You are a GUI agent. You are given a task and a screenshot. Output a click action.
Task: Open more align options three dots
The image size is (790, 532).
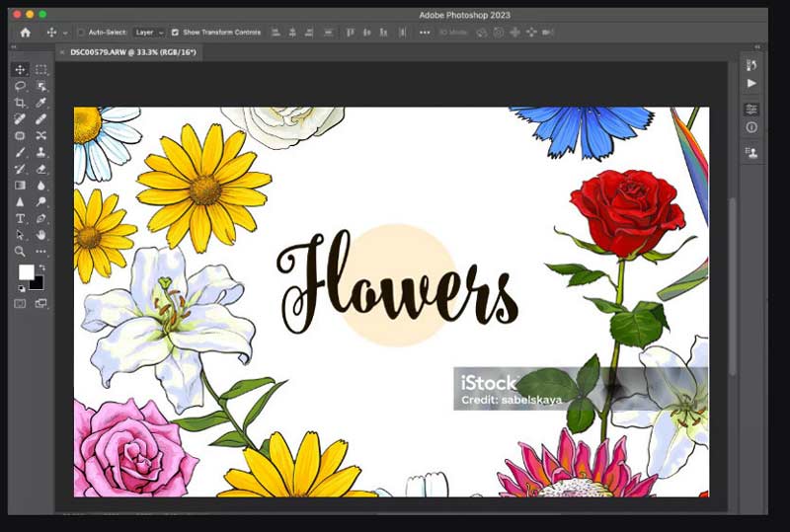[x=425, y=33]
